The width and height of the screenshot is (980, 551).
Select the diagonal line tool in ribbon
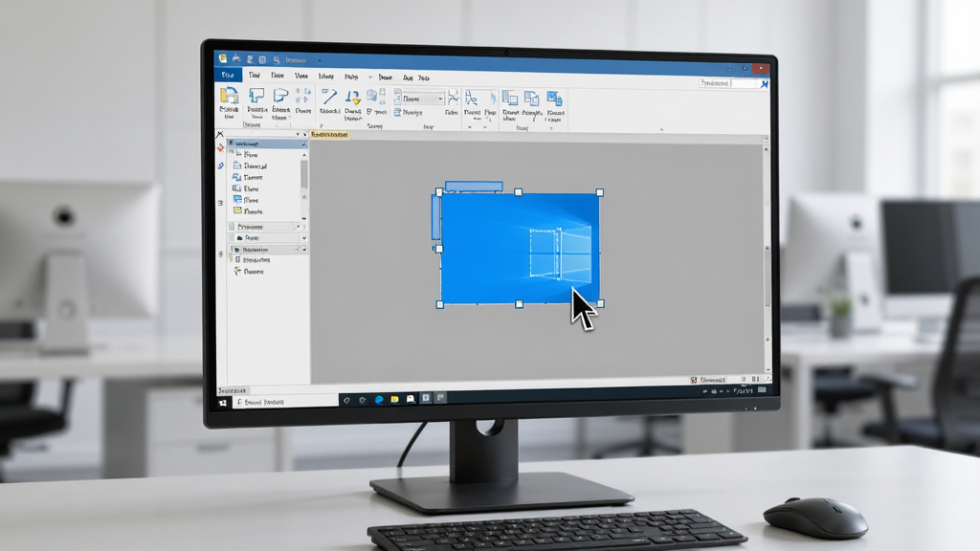[329, 97]
